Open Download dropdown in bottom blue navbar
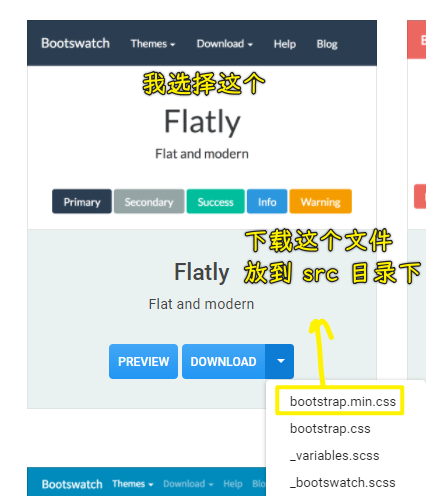The width and height of the screenshot is (426, 496). (188, 484)
